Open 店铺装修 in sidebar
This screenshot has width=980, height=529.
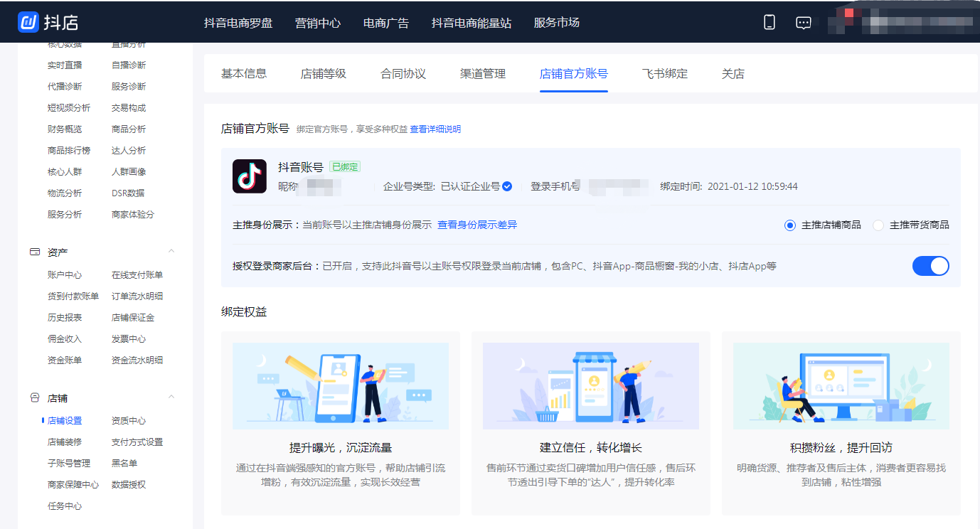tap(65, 442)
